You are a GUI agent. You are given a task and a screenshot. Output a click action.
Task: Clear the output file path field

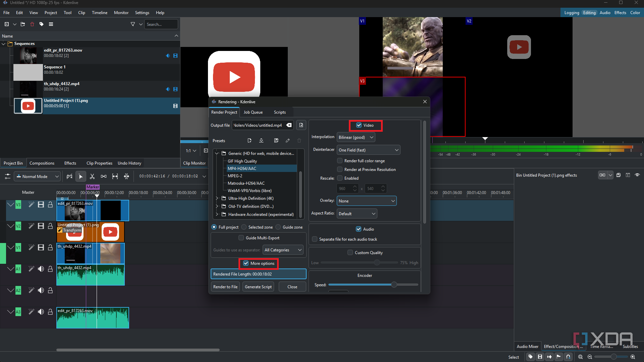289,125
